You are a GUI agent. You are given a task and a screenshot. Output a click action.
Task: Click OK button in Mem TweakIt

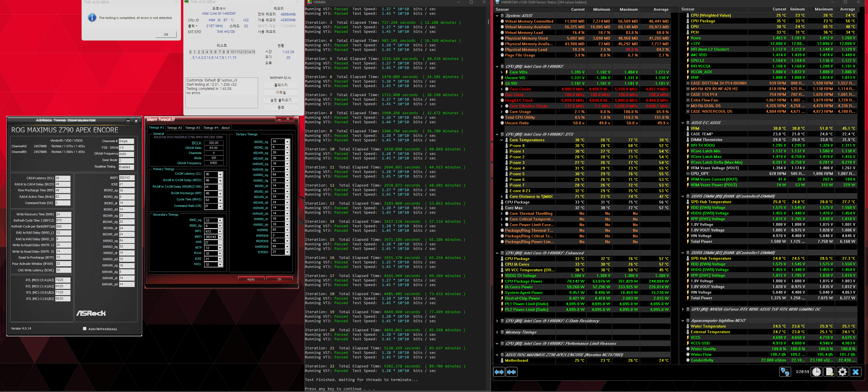point(279,280)
